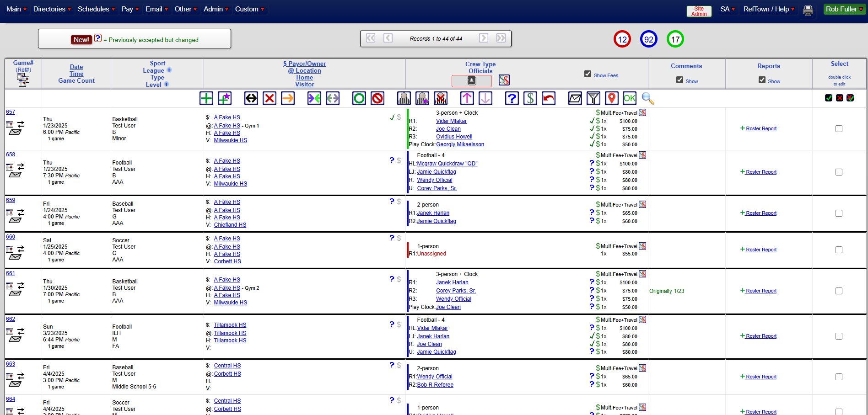Viewport: 868px width, 415px height.
Task: Open the RefTown / Help menu
Action: pyautogui.click(x=768, y=9)
